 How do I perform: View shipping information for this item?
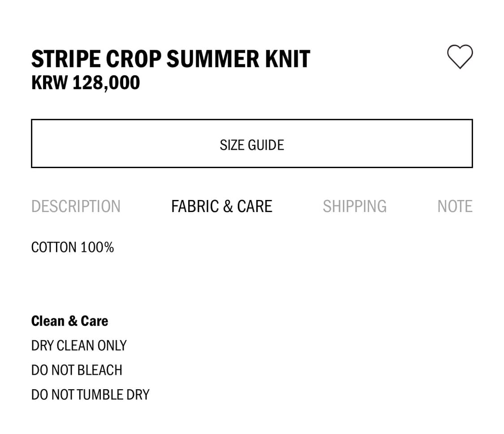(x=354, y=206)
